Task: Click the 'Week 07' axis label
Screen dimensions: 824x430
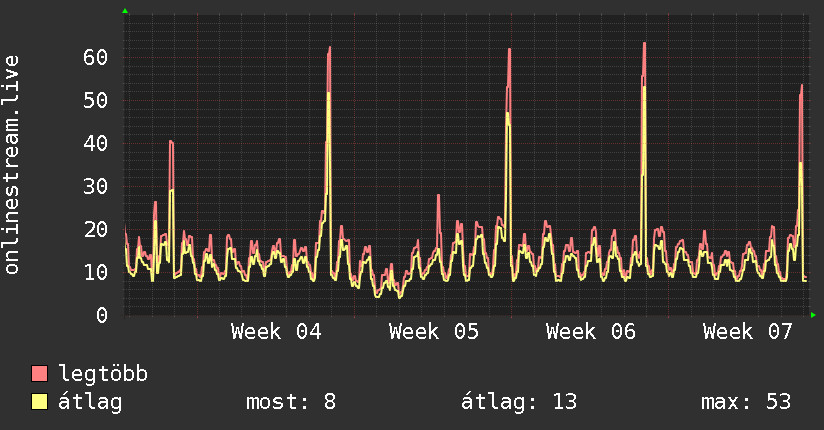Action: click(748, 332)
